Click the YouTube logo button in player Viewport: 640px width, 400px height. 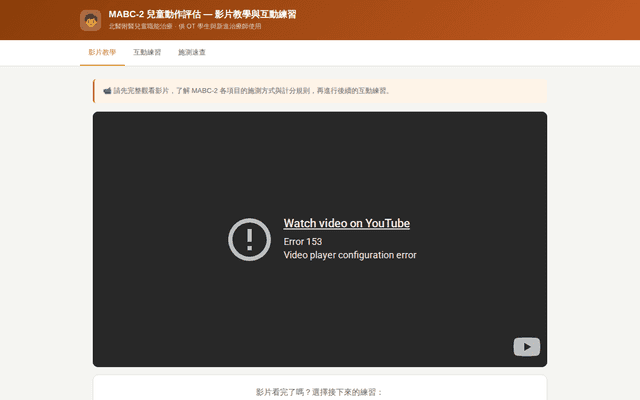point(527,347)
